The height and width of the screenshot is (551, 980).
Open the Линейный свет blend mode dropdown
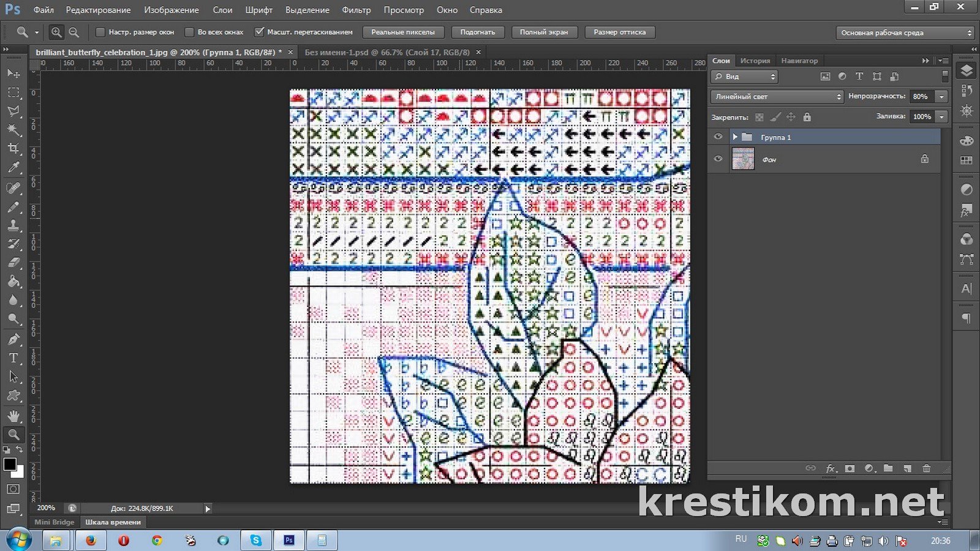[x=777, y=97]
